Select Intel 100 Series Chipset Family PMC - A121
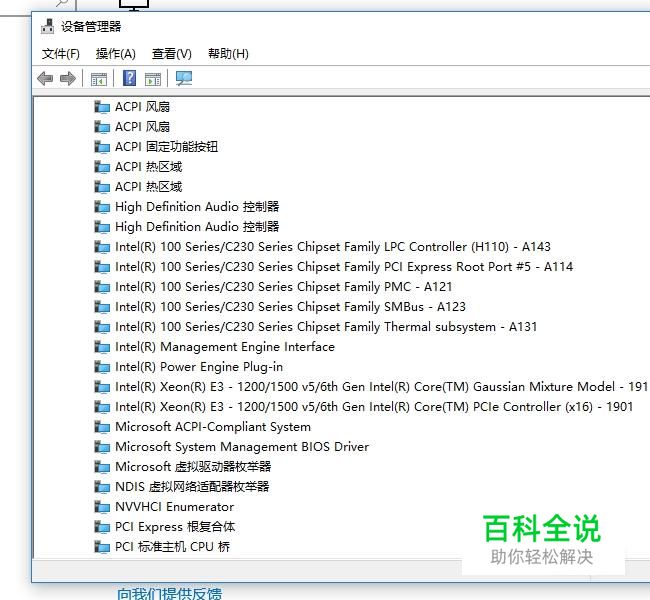Viewport: 650px width, 600px height. (x=284, y=287)
